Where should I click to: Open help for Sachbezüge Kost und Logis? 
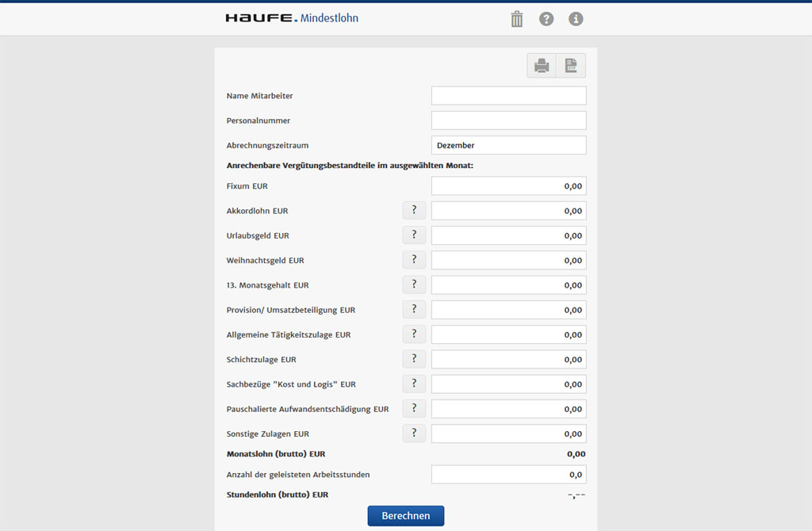coord(414,384)
